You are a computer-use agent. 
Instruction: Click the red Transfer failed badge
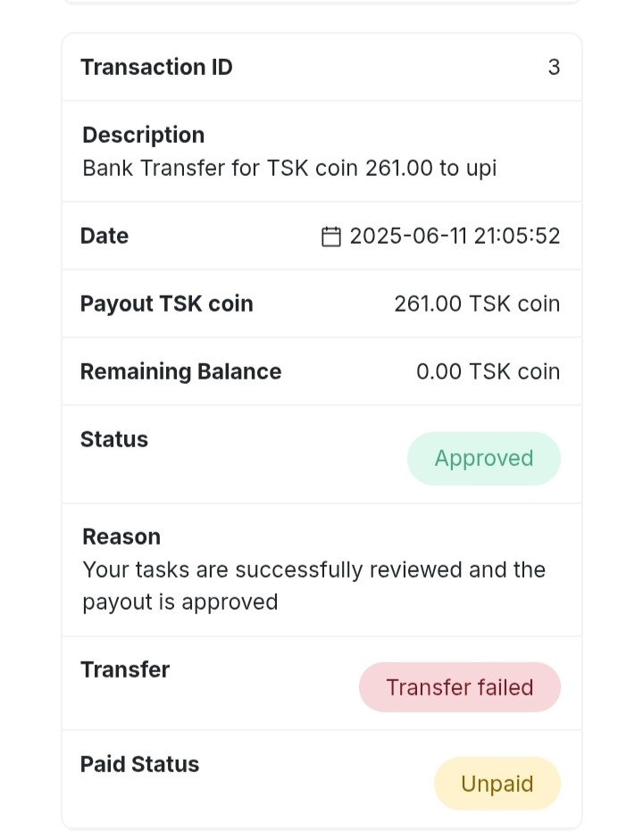click(x=459, y=687)
